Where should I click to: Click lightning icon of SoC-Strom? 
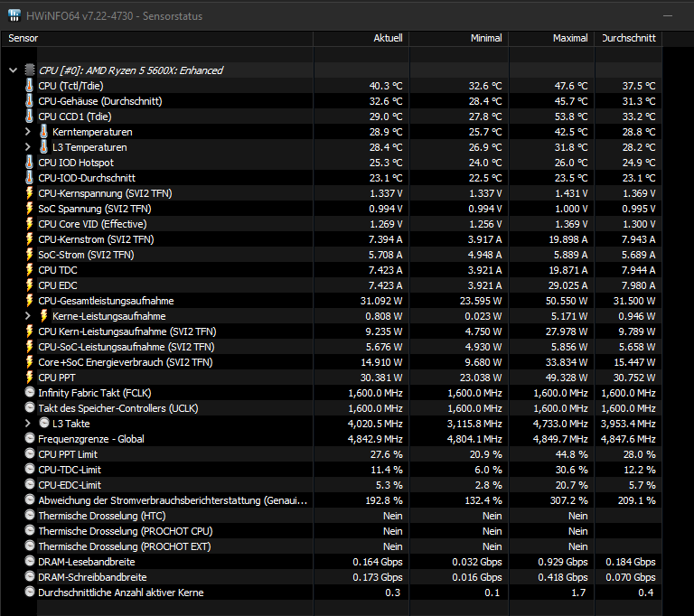[29, 255]
